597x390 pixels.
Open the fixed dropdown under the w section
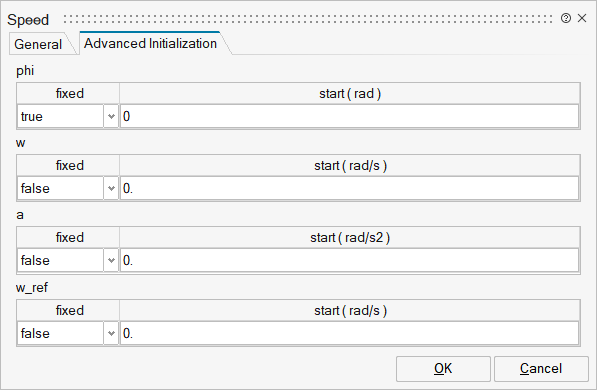tap(111, 188)
